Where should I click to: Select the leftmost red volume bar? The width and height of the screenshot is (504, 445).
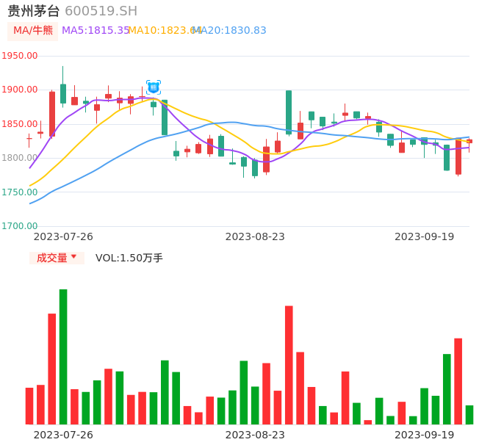tap(29, 405)
